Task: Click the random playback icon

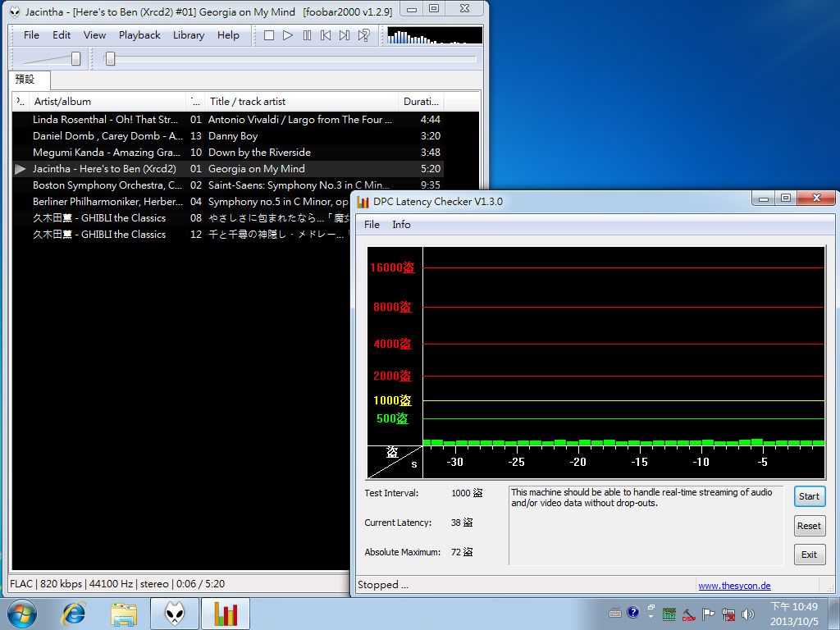Action: coord(364,35)
